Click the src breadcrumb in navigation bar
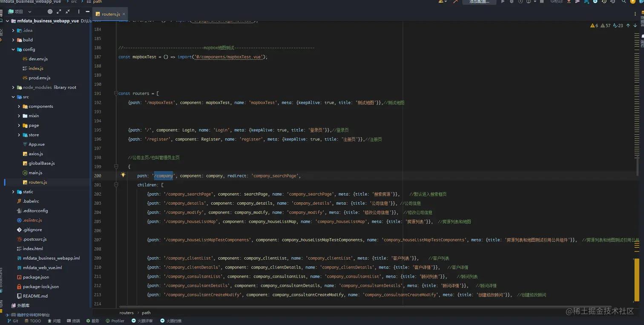Image resolution: width=644 pixels, height=325 pixels. (74, 2)
